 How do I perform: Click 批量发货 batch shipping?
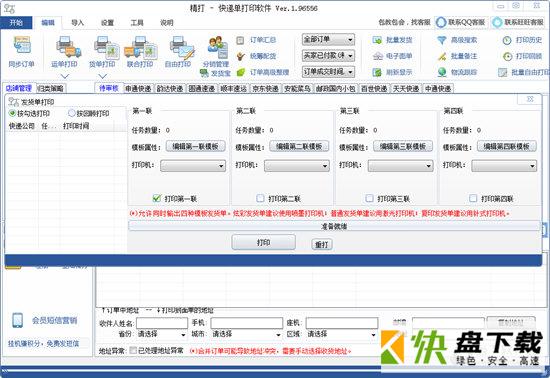click(x=392, y=40)
